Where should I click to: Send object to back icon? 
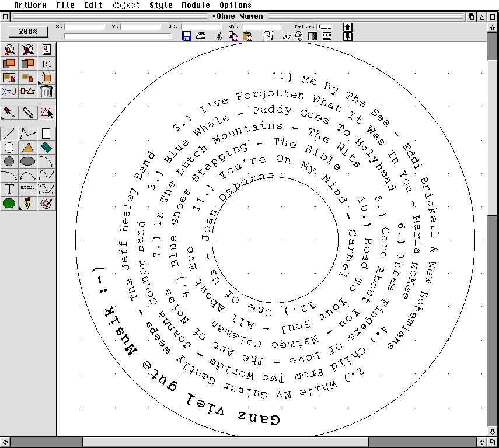(27, 64)
